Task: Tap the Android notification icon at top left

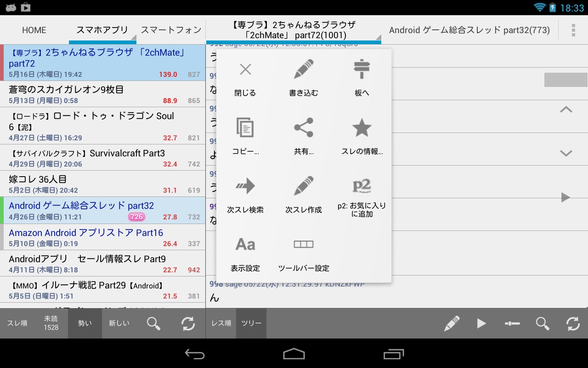Action: click(11, 7)
